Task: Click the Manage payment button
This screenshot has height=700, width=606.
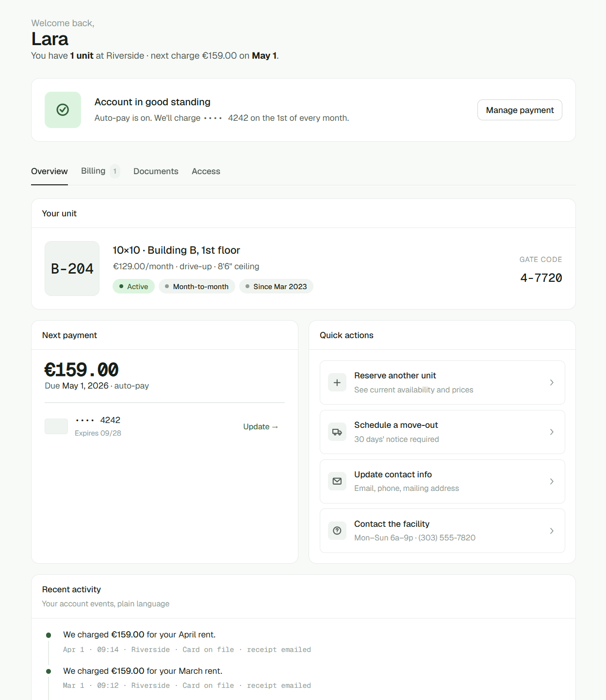Action: [x=520, y=110]
